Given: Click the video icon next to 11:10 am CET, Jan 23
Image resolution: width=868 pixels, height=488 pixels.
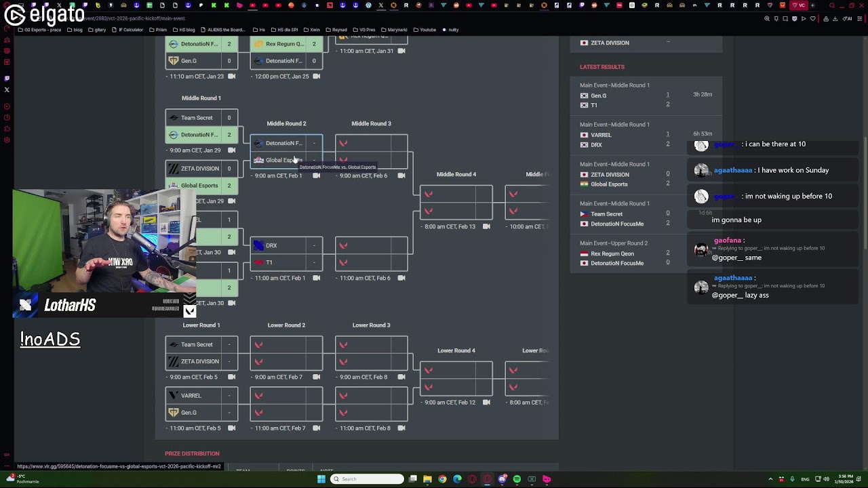Looking at the screenshot, I should tap(232, 76).
